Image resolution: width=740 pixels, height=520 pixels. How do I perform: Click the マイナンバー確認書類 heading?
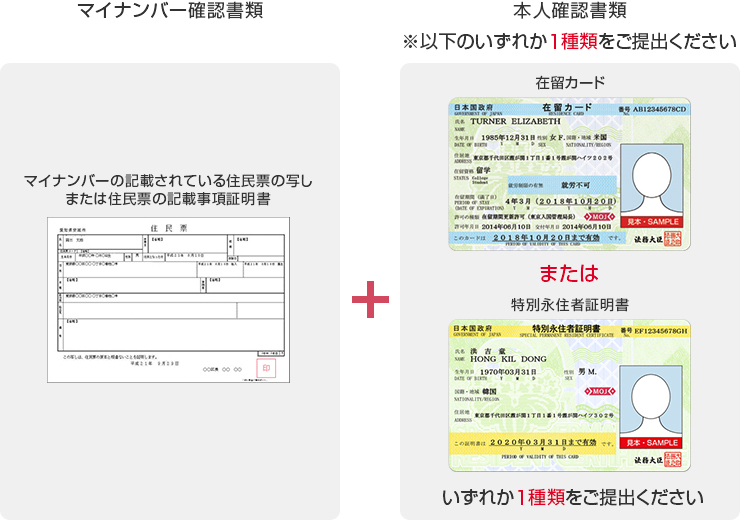tap(169, 10)
